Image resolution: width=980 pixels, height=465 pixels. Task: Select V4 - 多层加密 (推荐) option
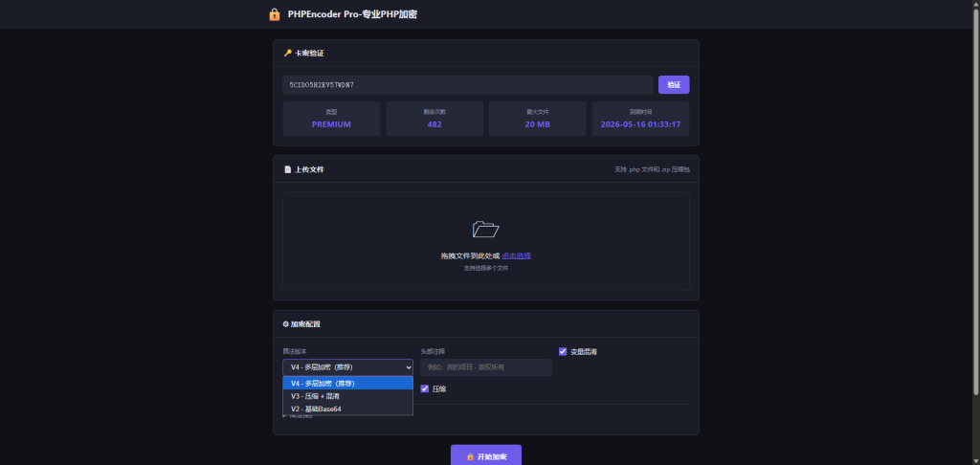(x=347, y=383)
